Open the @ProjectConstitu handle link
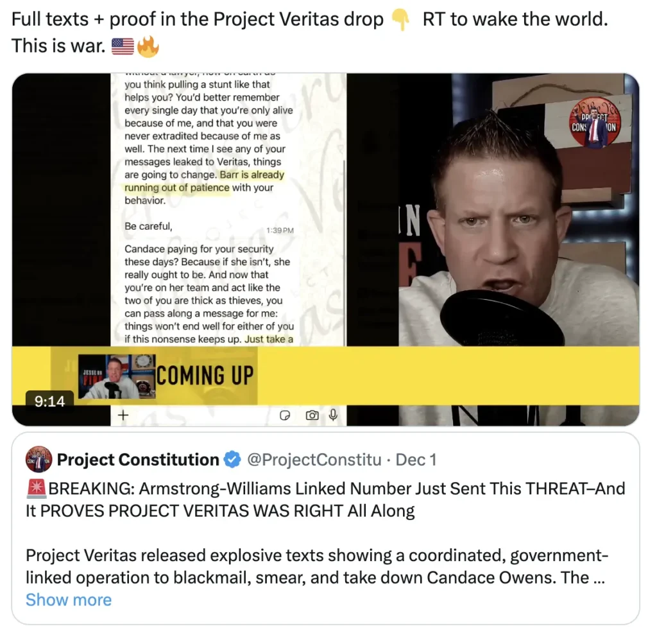 point(314,460)
